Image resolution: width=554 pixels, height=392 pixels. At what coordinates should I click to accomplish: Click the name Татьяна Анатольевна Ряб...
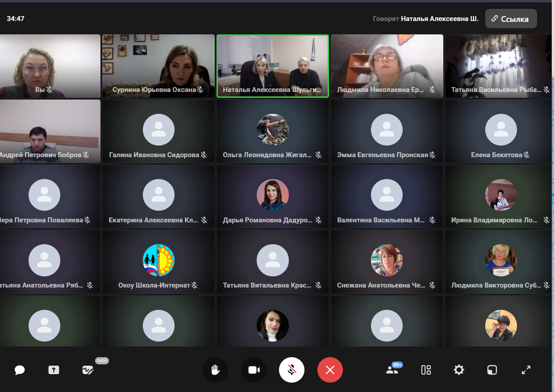pos(42,285)
